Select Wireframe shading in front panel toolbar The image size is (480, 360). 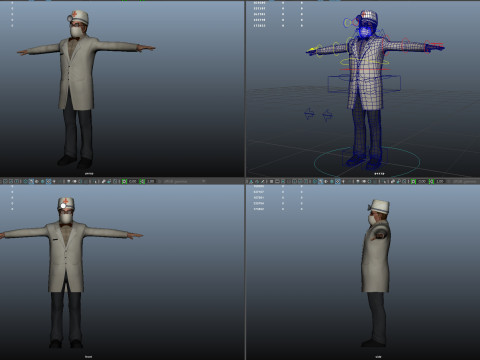[25, 181]
